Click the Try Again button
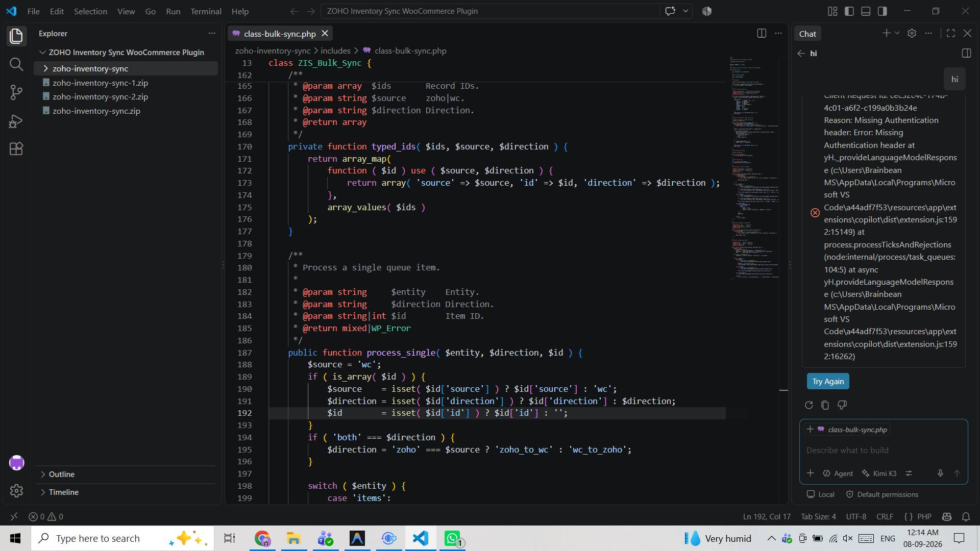 pos(828,381)
